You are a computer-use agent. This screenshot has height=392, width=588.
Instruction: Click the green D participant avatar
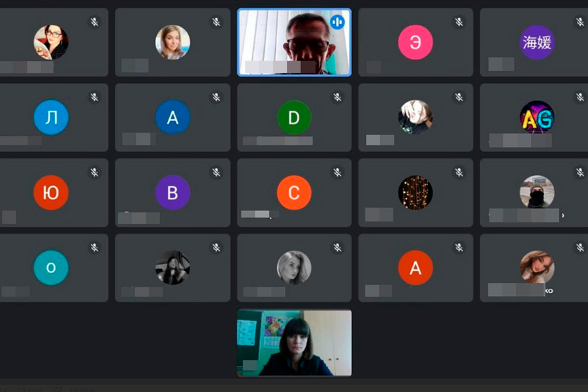point(294,118)
